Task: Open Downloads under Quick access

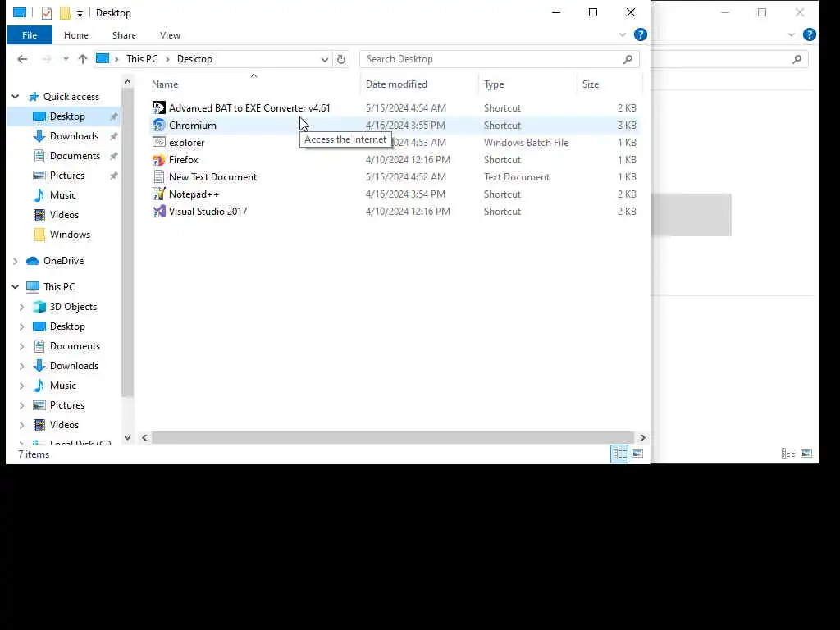Action: point(74,136)
